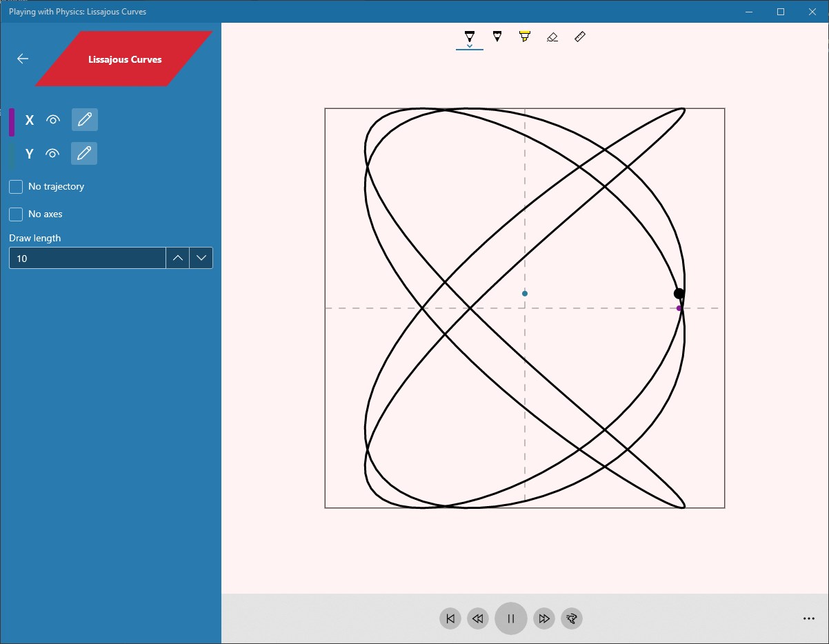Edit the X function with pencil button
This screenshot has height=644, width=829.
coord(85,119)
